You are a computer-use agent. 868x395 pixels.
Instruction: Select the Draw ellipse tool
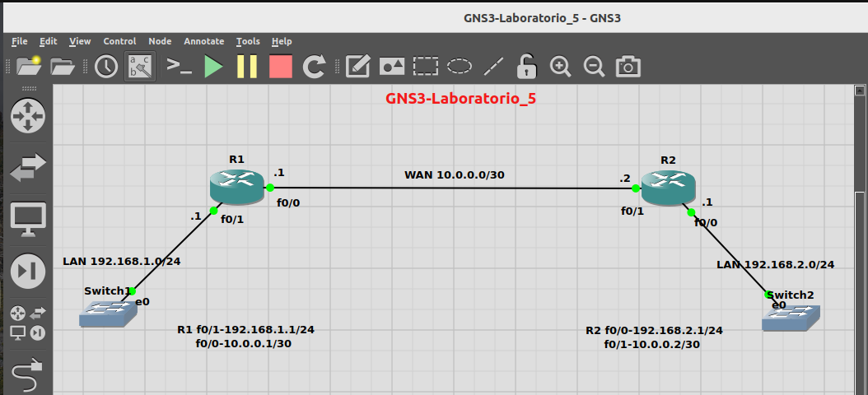coord(460,67)
